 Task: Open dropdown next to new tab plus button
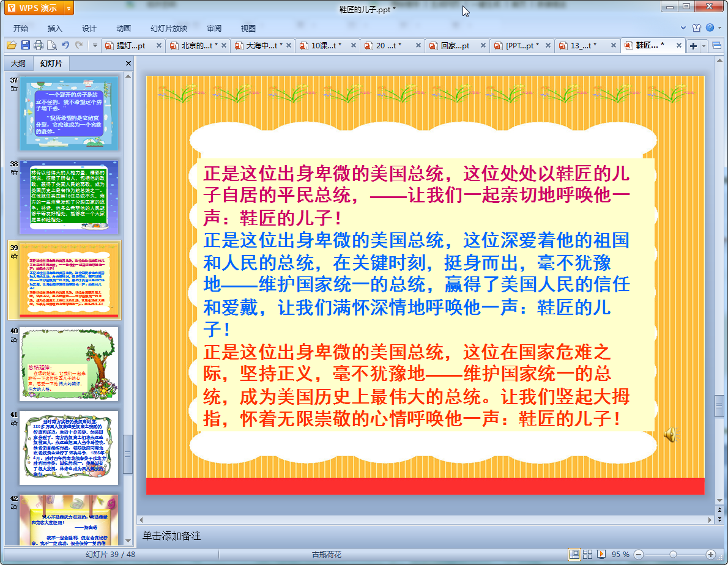[x=704, y=46]
